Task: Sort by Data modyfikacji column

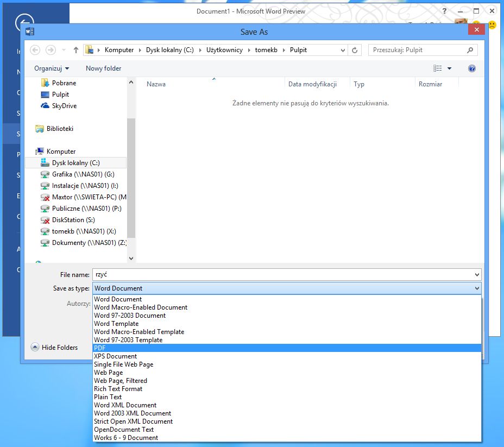Action: [312, 84]
